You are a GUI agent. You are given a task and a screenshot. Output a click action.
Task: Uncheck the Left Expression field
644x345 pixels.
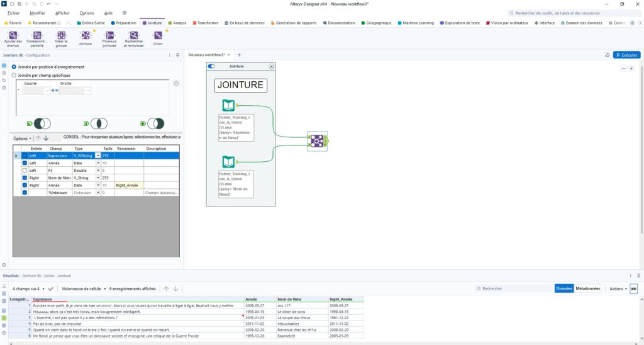pos(25,156)
